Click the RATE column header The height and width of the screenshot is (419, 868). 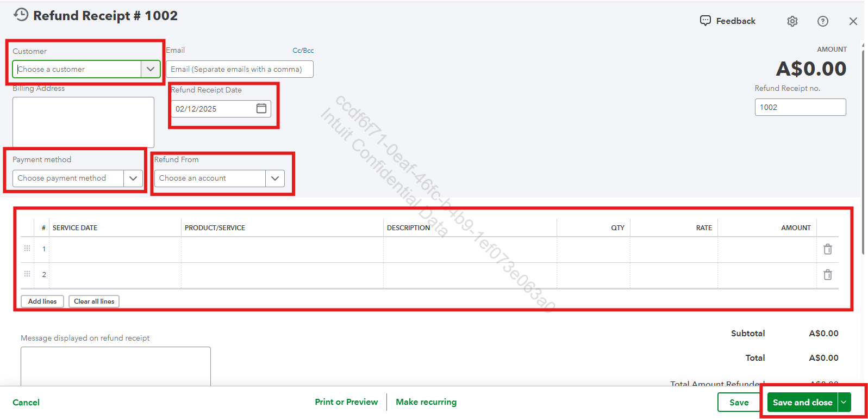click(704, 228)
